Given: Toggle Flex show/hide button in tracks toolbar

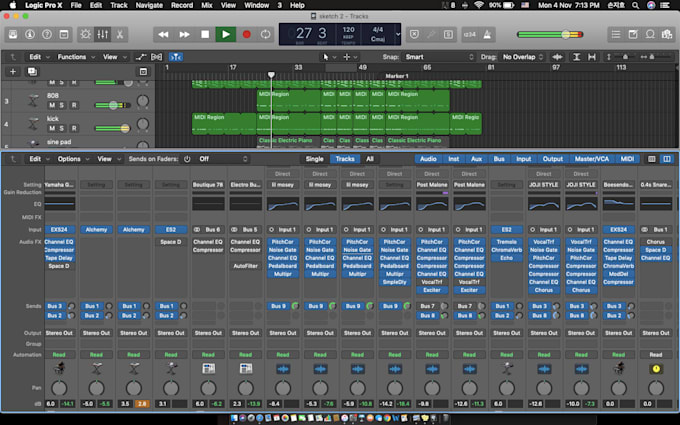Looking at the screenshot, I should (x=157, y=57).
